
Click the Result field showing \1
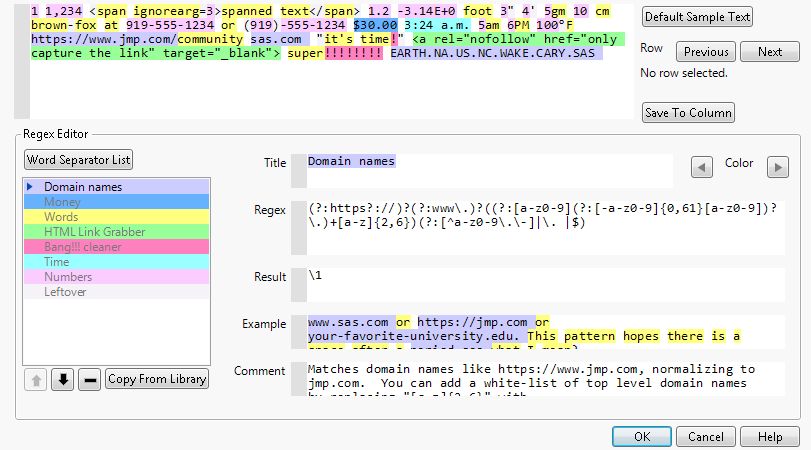pyautogui.click(x=490, y=283)
